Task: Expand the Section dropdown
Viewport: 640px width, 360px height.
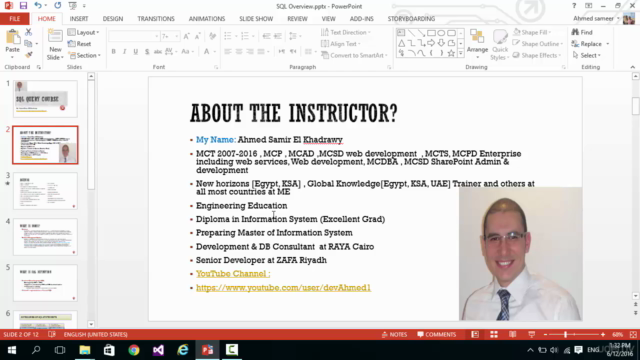Action: point(84,55)
